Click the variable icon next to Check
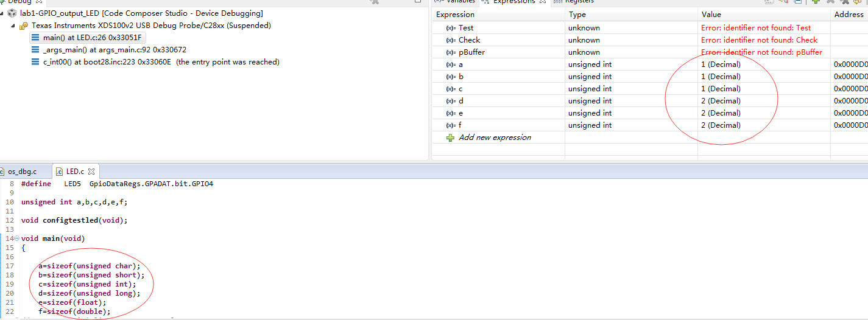Screen dimensions: 868x320 pos(451,40)
